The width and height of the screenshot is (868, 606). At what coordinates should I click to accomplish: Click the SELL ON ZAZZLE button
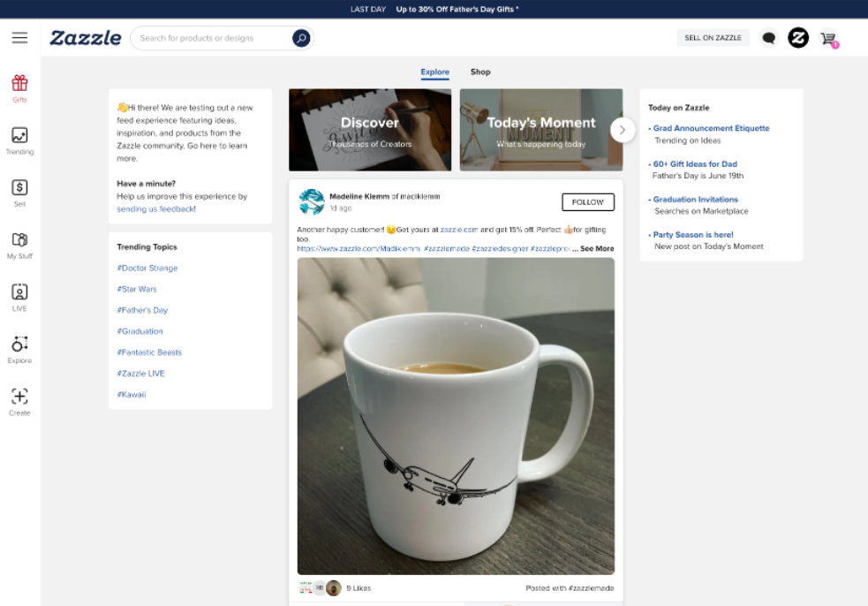(x=713, y=38)
